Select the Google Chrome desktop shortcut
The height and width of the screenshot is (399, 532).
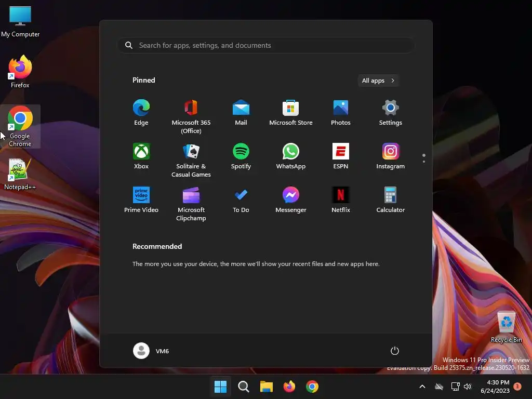click(x=20, y=126)
